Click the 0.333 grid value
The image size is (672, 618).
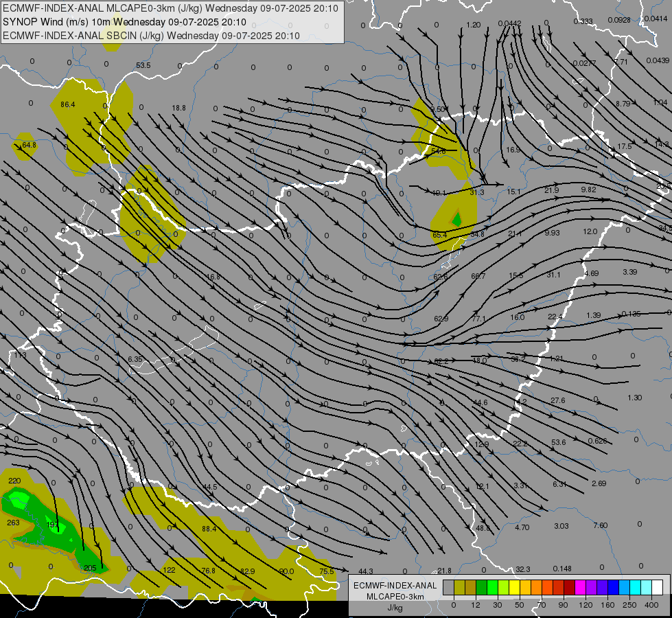[x=583, y=21]
